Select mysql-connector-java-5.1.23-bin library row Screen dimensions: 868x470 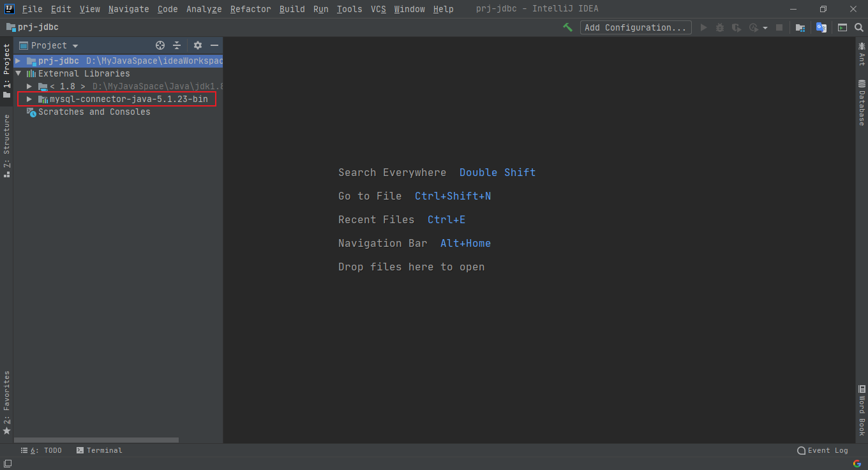(x=118, y=99)
